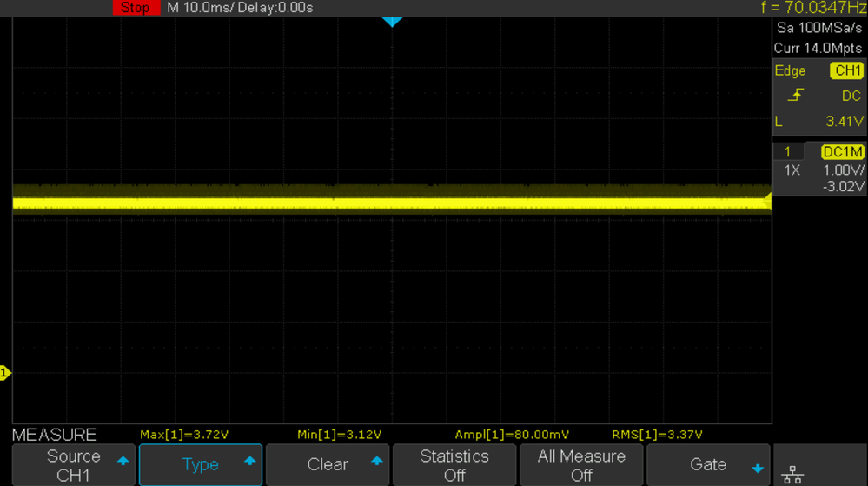Viewport: 868px width, 486px height.
Task: Click the M 10.0ms timebase readout
Action: pyautogui.click(x=201, y=8)
